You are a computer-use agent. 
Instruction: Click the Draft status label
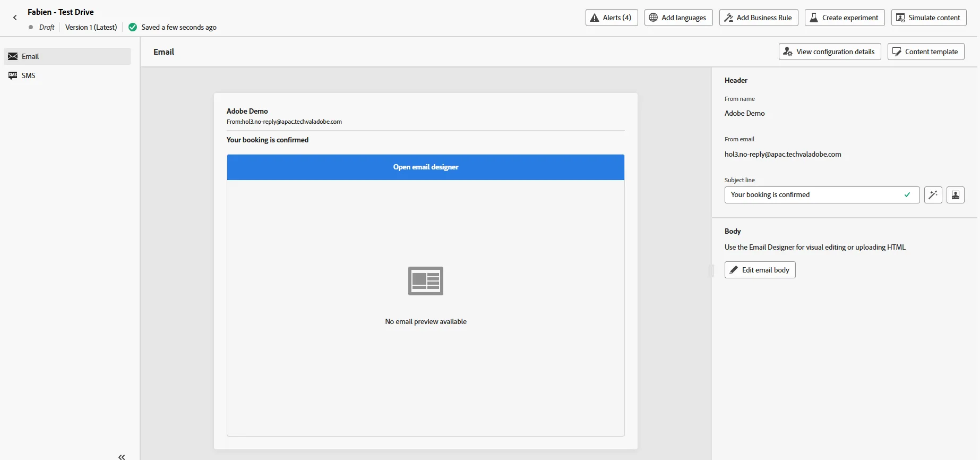pyautogui.click(x=47, y=27)
